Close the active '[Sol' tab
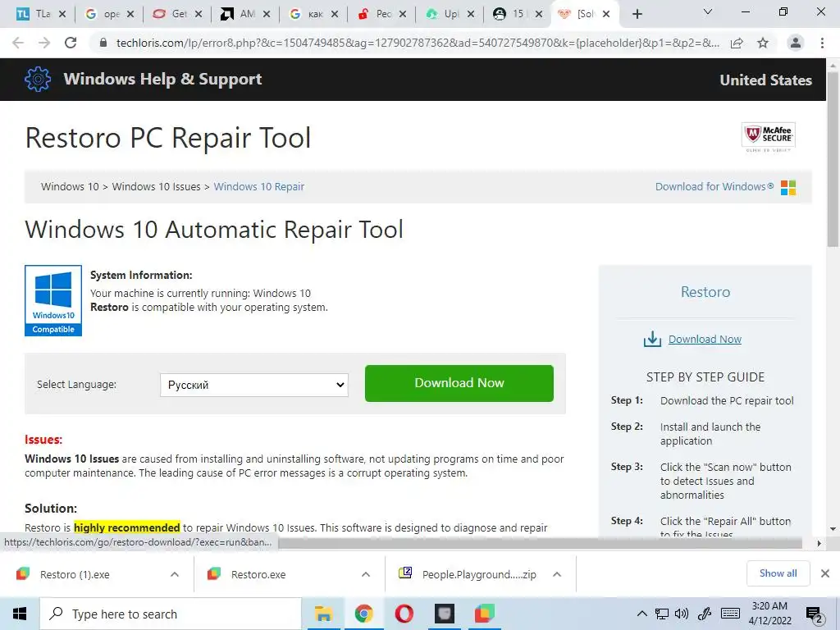This screenshot has height=630, width=840. click(x=606, y=14)
